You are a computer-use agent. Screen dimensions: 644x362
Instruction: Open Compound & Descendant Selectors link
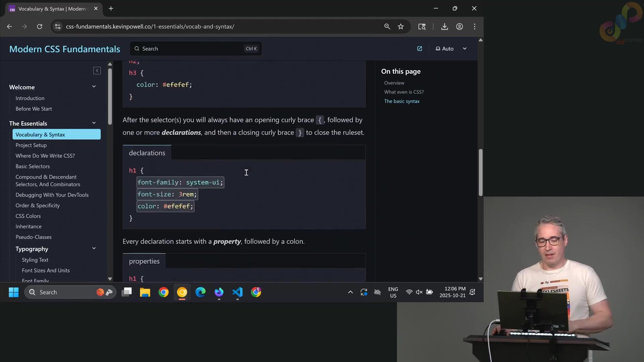[48, 180]
